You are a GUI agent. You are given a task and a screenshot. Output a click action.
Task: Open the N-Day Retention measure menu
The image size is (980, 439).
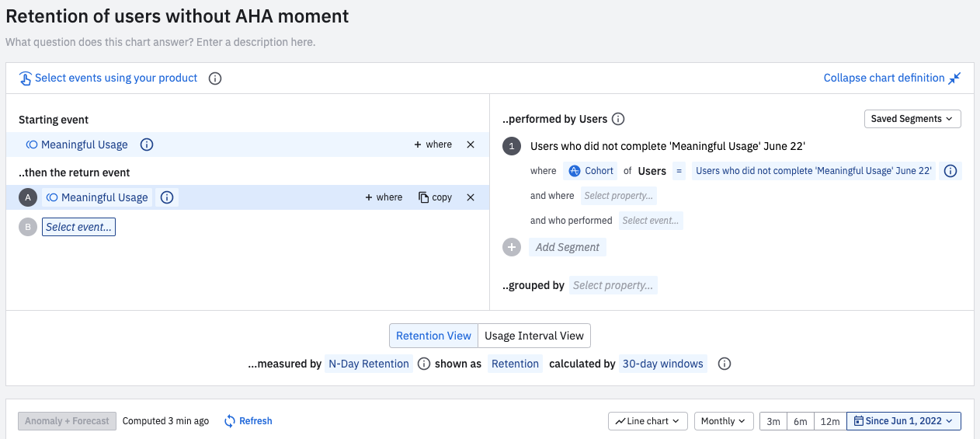coord(369,364)
